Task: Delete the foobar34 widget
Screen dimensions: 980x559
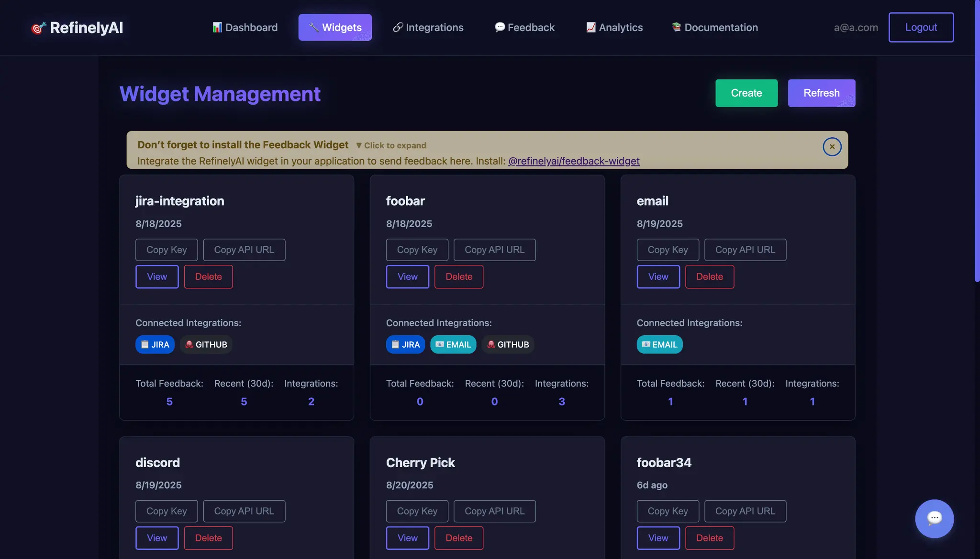Action: click(x=709, y=538)
